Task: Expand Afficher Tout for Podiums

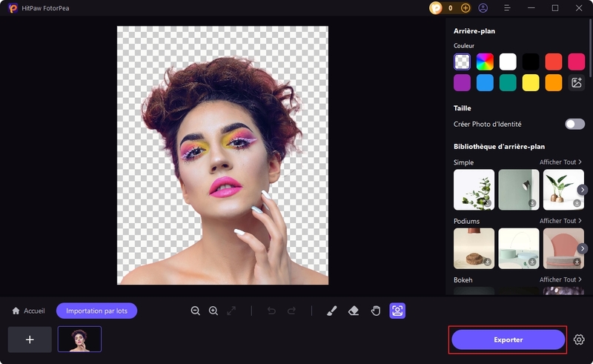Action: pyautogui.click(x=560, y=221)
